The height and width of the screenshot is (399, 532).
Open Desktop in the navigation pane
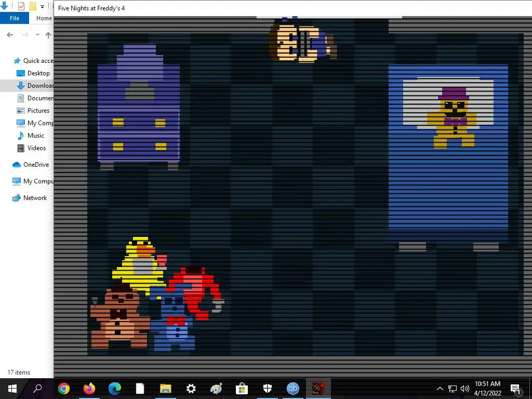pyautogui.click(x=33, y=73)
